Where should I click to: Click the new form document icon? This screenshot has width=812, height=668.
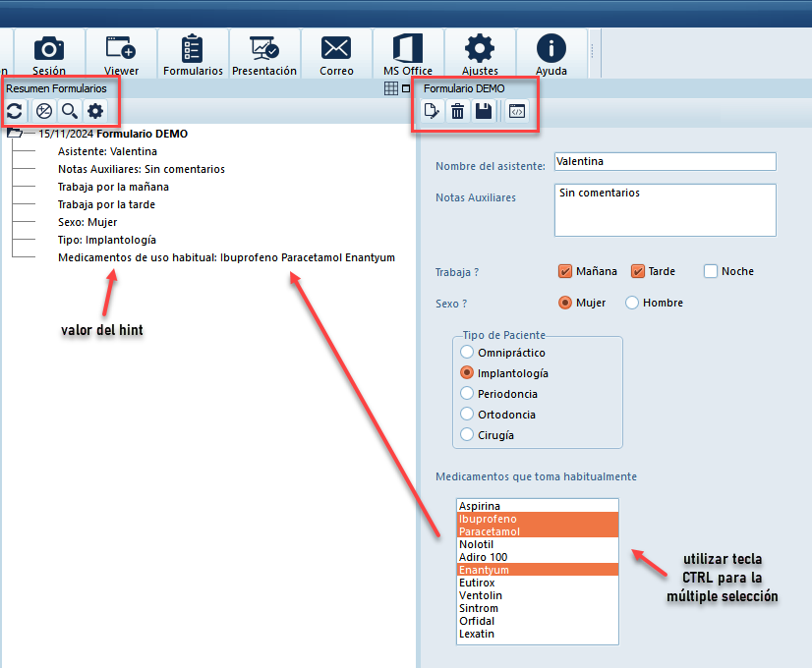pyautogui.click(x=431, y=111)
